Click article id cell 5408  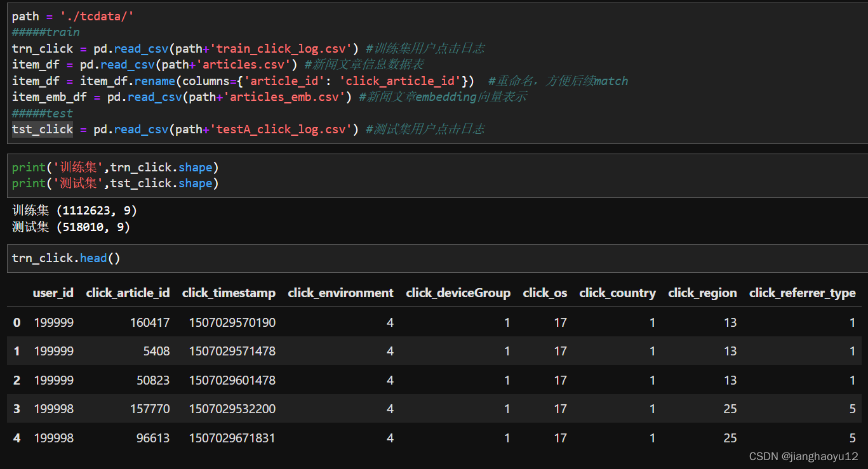(157, 351)
